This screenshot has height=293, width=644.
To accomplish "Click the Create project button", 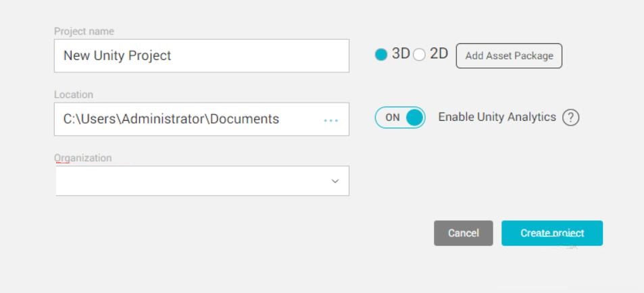I will pyautogui.click(x=552, y=233).
